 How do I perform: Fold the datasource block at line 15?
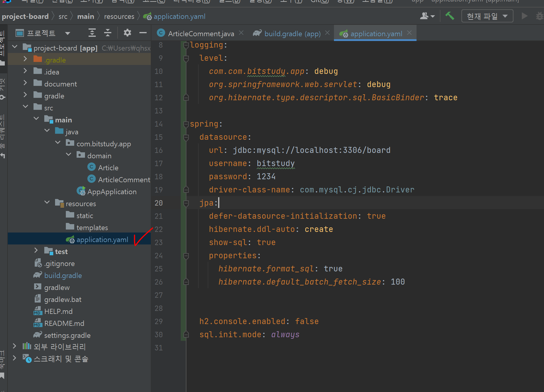(x=186, y=137)
